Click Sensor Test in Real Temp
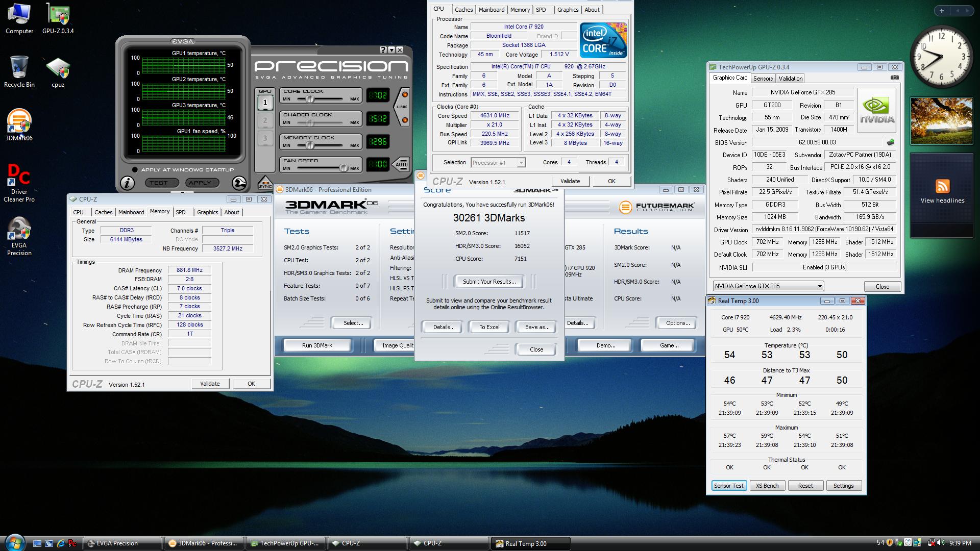The height and width of the screenshot is (551, 980). coord(729,486)
